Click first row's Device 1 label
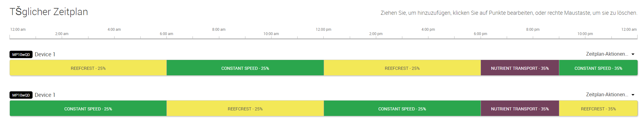Image resolution: width=644 pixels, height=131 pixels. [x=45, y=54]
